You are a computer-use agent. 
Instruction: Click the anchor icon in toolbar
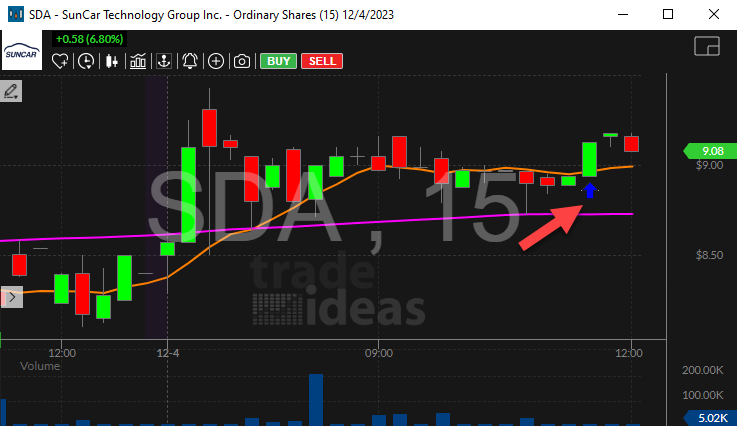click(164, 61)
